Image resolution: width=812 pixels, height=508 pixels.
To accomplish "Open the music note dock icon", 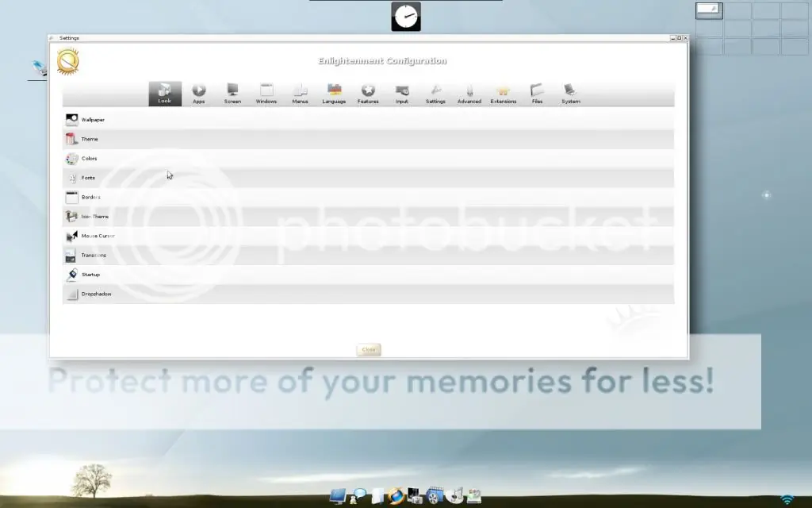I will tap(454, 496).
